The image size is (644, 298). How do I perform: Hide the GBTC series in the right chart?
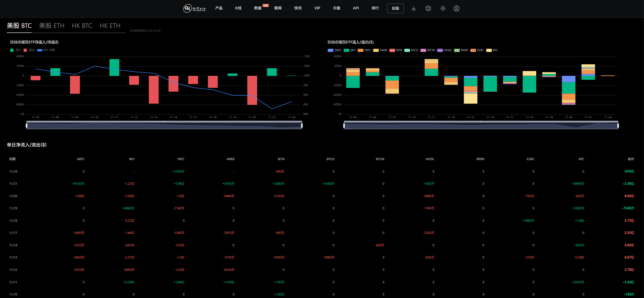tap(335, 50)
